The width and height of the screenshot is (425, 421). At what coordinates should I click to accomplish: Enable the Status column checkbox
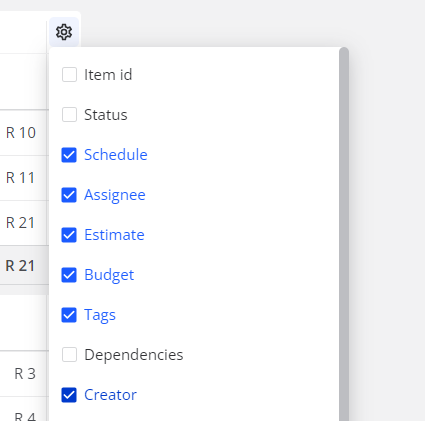(x=69, y=114)
